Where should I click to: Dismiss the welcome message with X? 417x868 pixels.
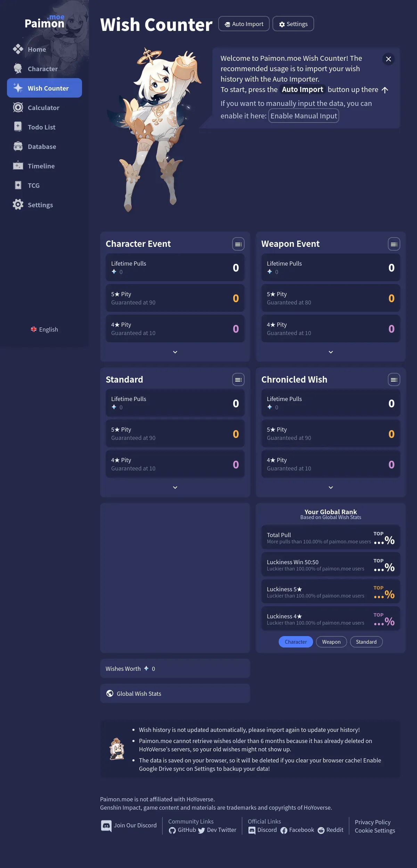(x=389, y=59)
